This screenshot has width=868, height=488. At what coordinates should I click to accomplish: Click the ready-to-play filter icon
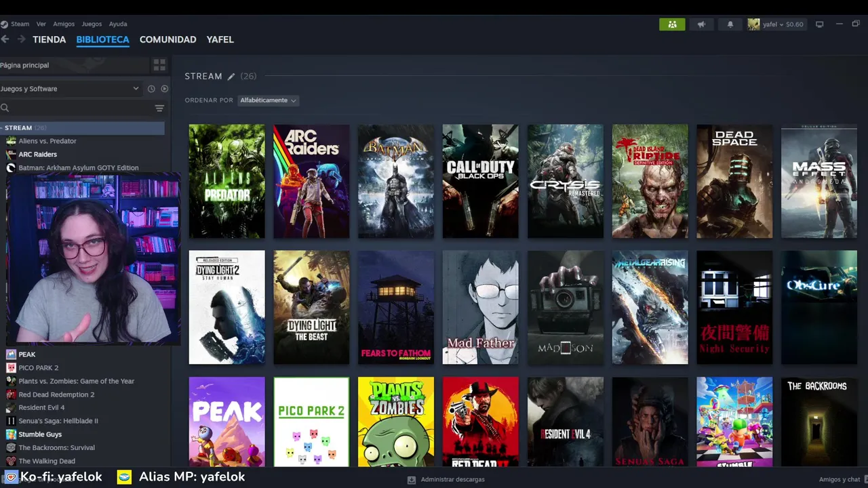164,89
